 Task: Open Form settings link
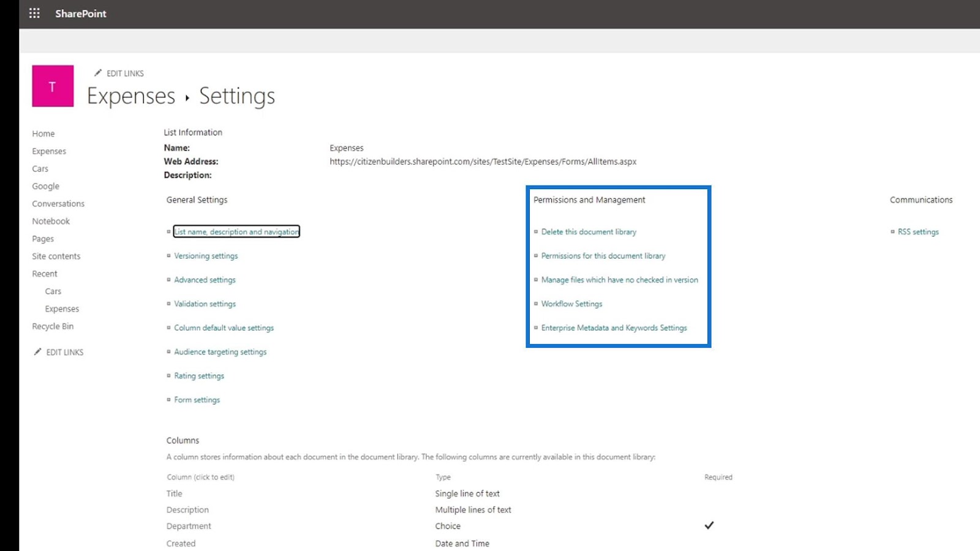pos(197,400)
